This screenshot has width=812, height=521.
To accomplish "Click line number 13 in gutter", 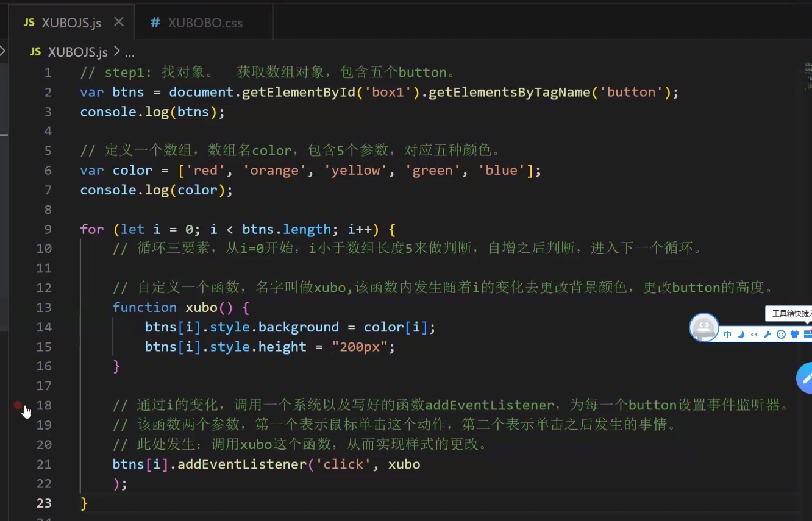I will click(x=44, y=307).
